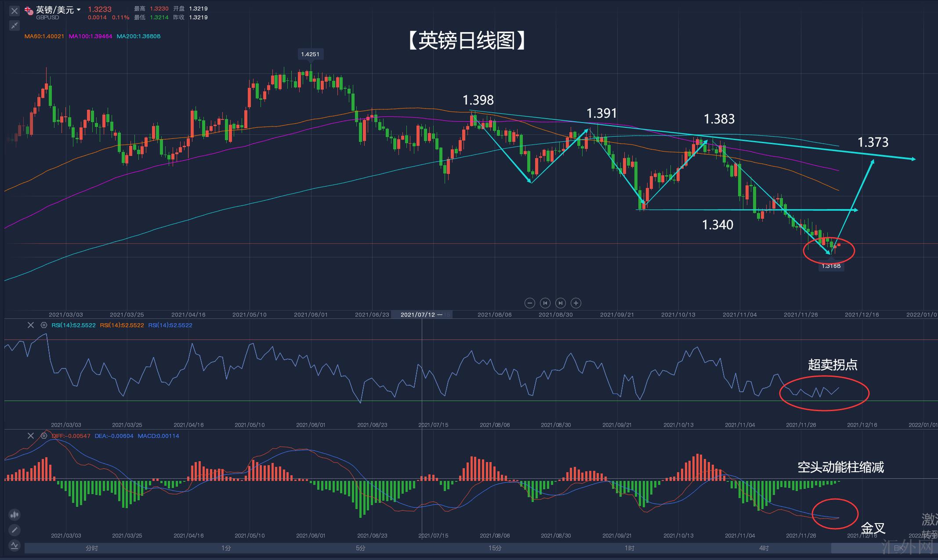
Task: Jump to the earliest chart data
Action: click(545, 303)
